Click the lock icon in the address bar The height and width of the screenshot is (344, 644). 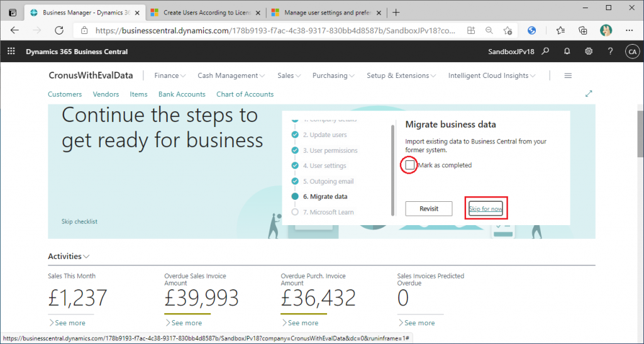[84, 30]
